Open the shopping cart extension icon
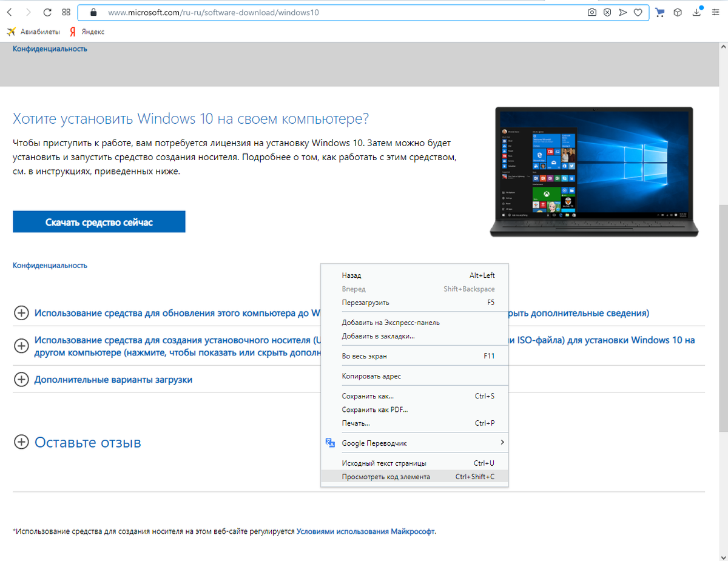This screenshot has height=561, width=728. (x=661, y=12)
